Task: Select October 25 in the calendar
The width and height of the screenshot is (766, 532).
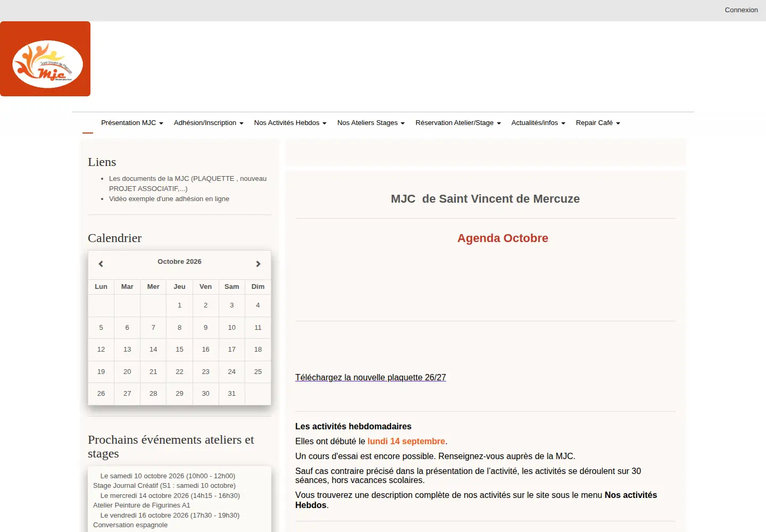Action: pyautogui.click(x=258, y=372)
